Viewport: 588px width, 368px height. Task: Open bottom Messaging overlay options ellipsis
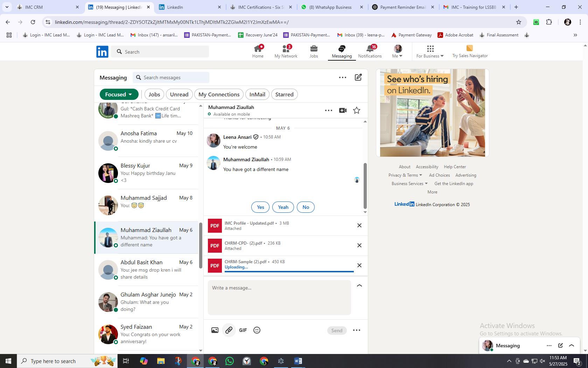point(549,346)
